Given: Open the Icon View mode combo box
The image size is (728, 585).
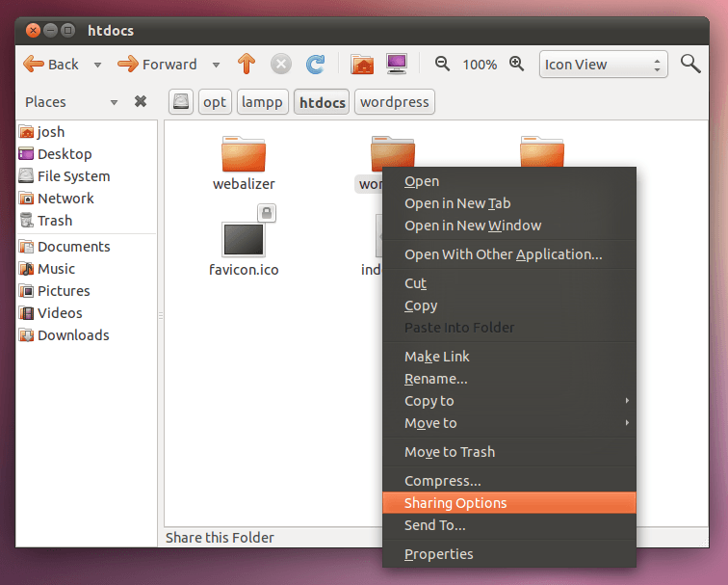Looking at the screenshot, I should point(603,65).
